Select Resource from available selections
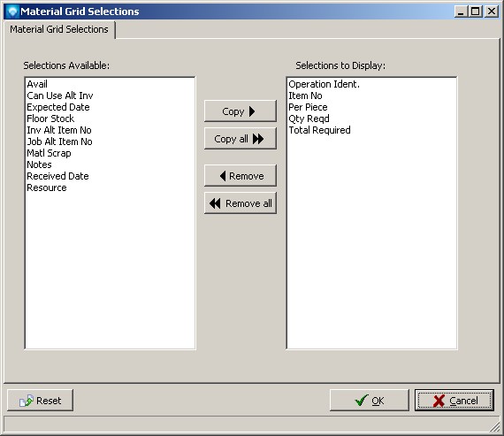The image size is (504, 436). click(x=47, y=187)
